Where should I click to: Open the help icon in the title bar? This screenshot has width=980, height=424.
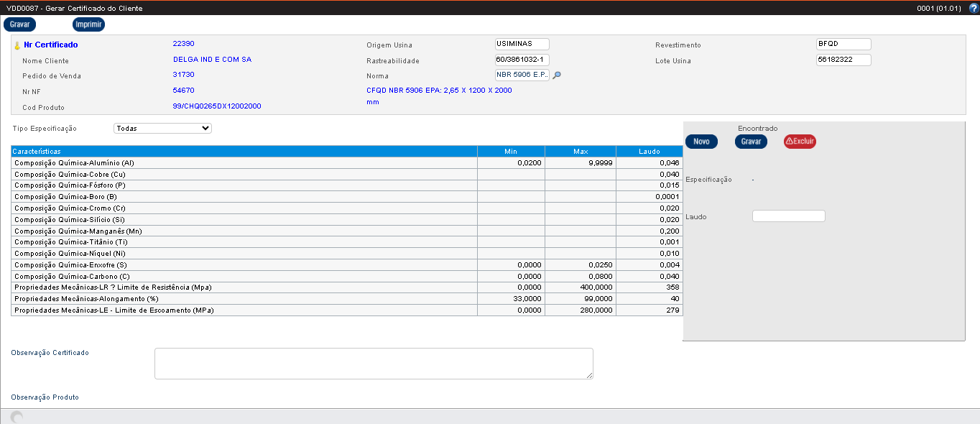tap(974, 9)
